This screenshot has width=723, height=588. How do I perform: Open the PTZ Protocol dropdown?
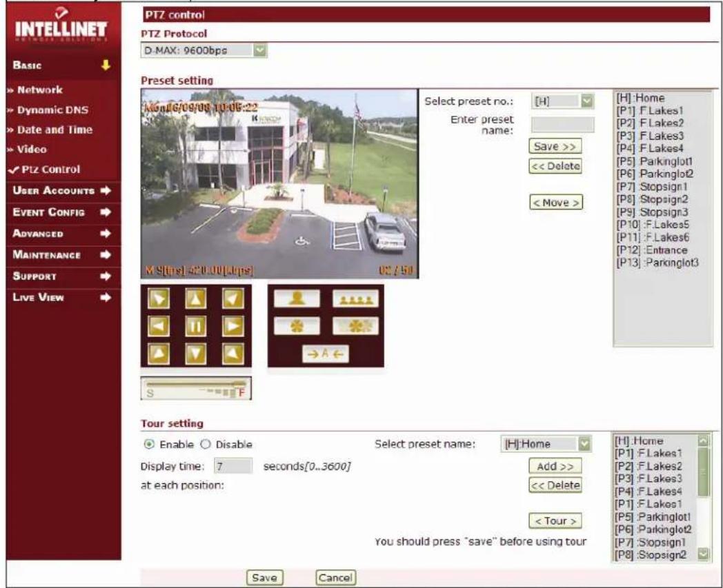tap(204, 50)
